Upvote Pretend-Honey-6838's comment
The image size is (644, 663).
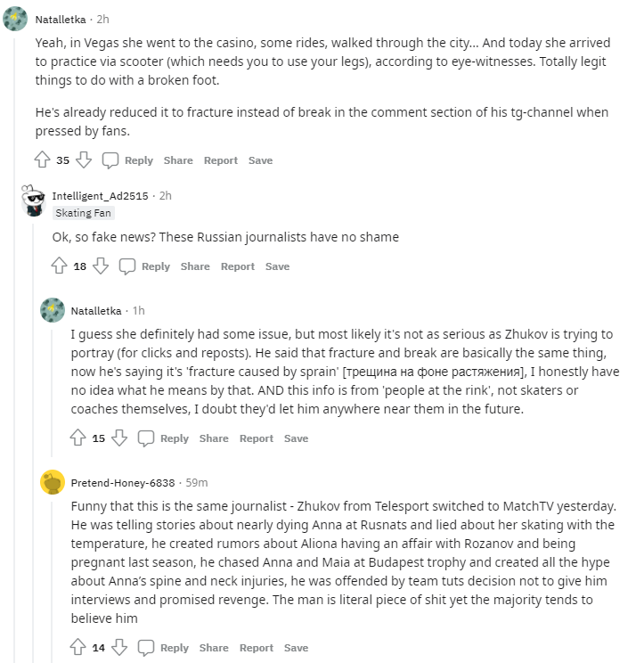pyautogui.click(x=78, y=648)
